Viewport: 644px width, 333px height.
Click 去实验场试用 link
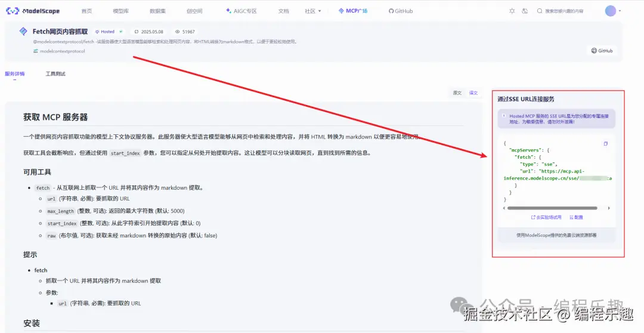tap(546, 217)
